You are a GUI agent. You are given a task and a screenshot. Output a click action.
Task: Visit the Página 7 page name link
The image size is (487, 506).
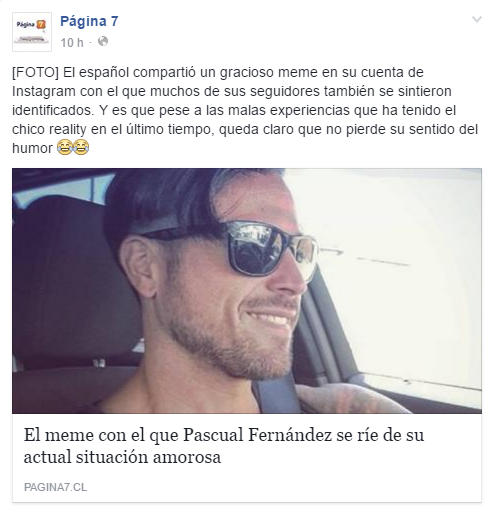click(x=89, y=21)
